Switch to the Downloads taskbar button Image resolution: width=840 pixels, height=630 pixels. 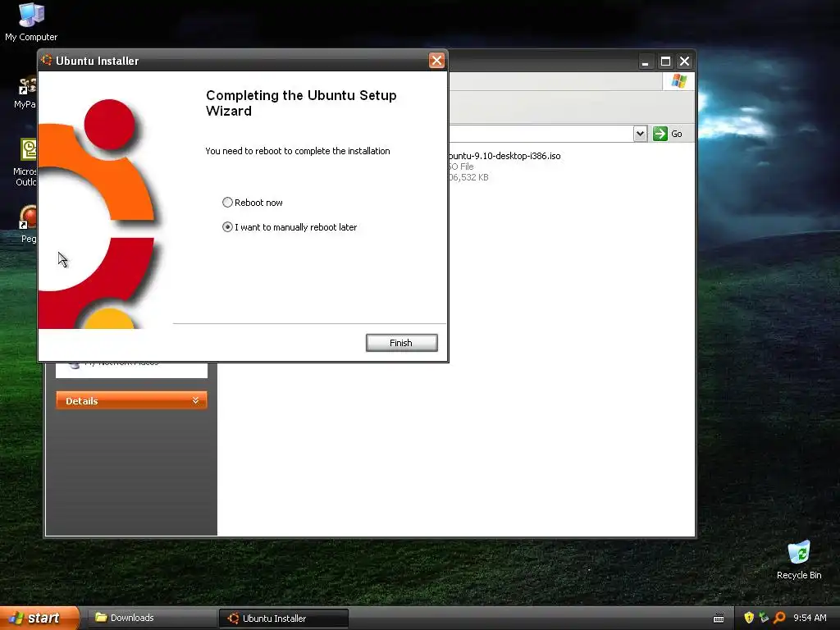click(x=152, y=618)
